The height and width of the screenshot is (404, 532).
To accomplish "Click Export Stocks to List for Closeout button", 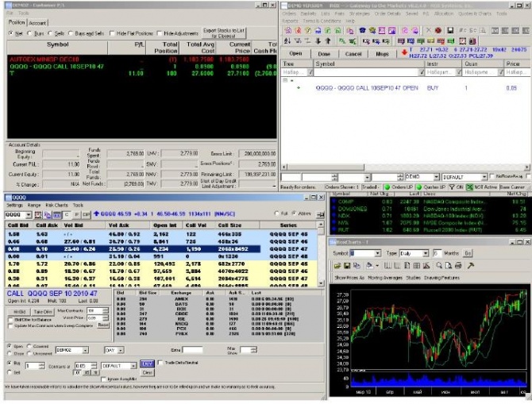I will coord(224,33).
